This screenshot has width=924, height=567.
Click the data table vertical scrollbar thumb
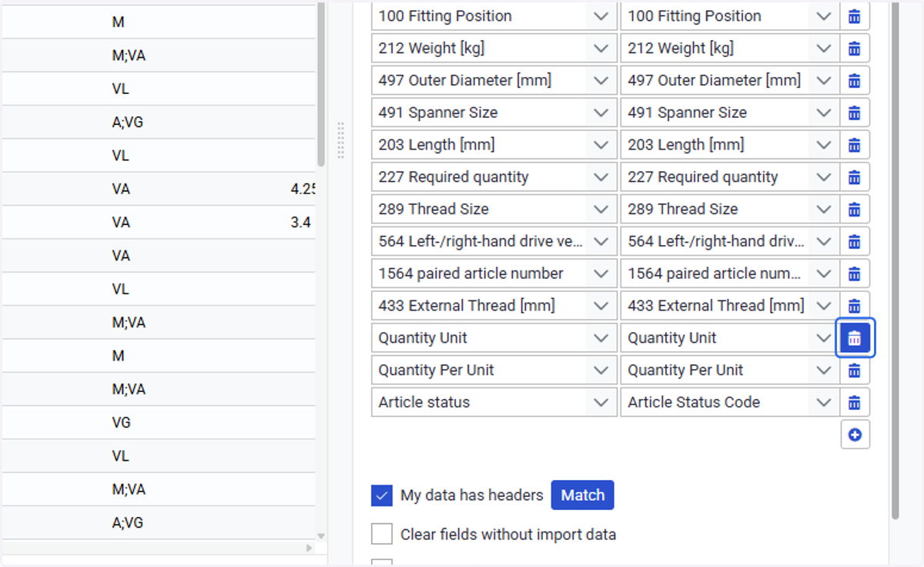[x=320, y=83]
